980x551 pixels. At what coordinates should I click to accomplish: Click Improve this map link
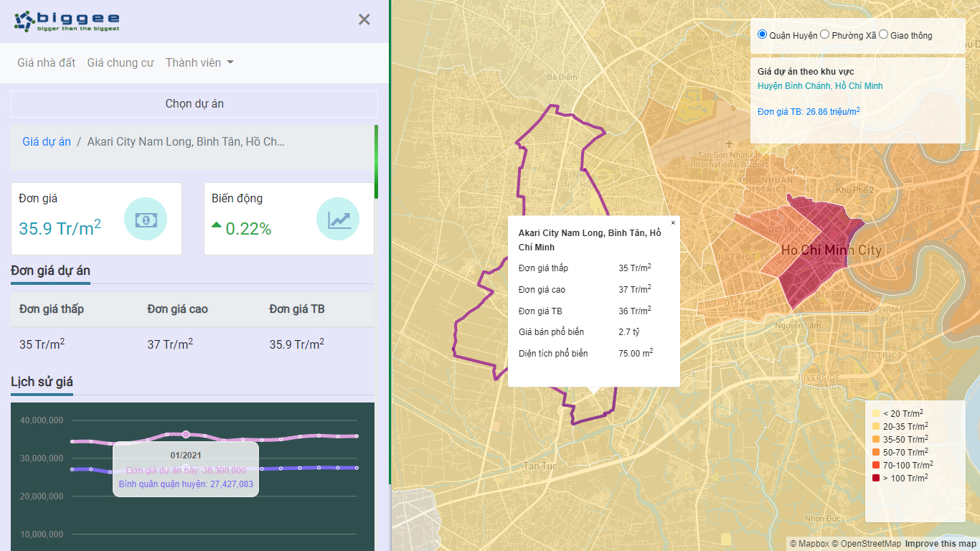click(941, 544)
